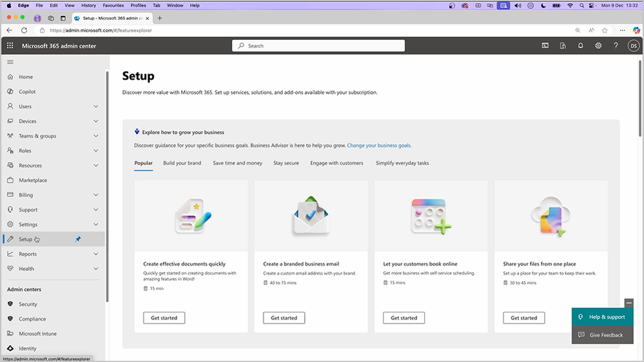This screenshot has width=644, height=362.
Task: Open the header icon right of Cloud Shell
Action: click(x=563, y=46)
